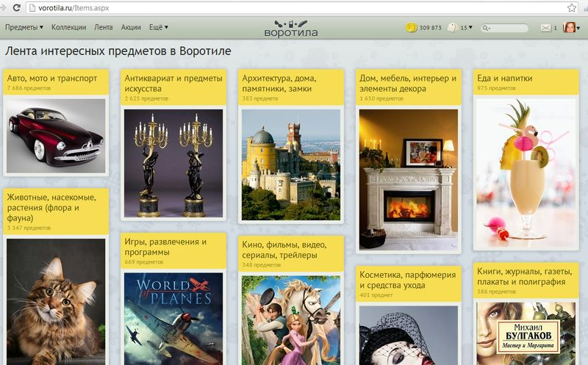The image size is (588, 365).
Task: Click the gold coins balance icon
Action: pyautogui.click(x=411, y=27)
